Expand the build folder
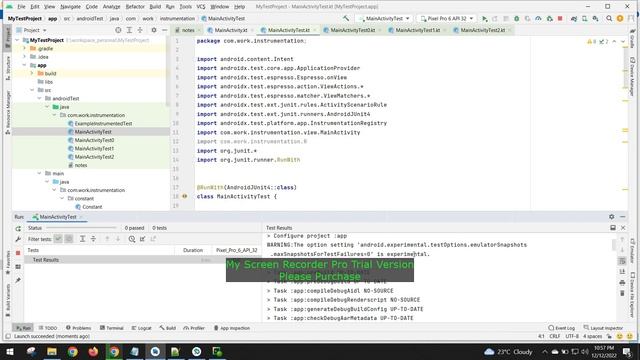 (32, 73)
